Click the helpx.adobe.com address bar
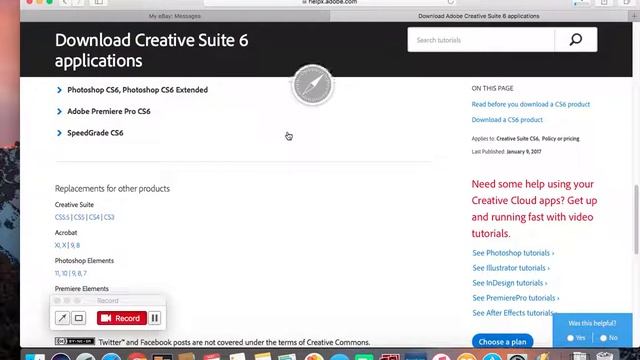The image size is (640, 360). [x=330, y=2]
